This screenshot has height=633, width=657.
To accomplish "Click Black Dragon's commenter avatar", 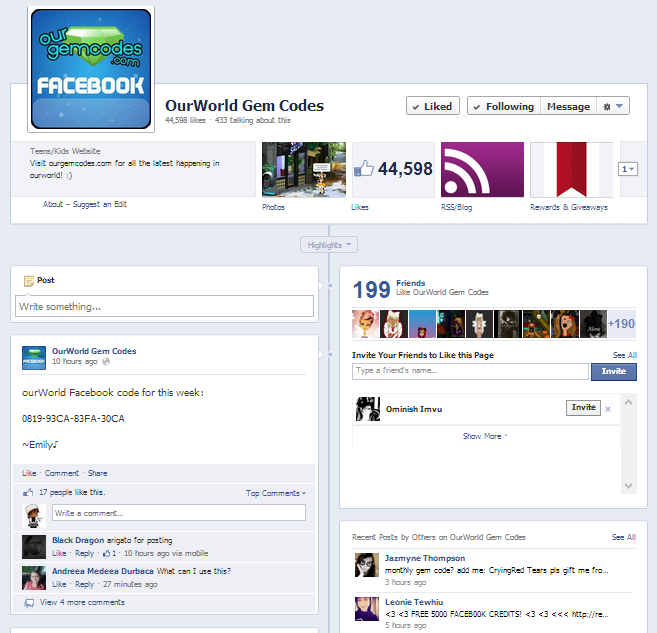I will tap(34, 545).
